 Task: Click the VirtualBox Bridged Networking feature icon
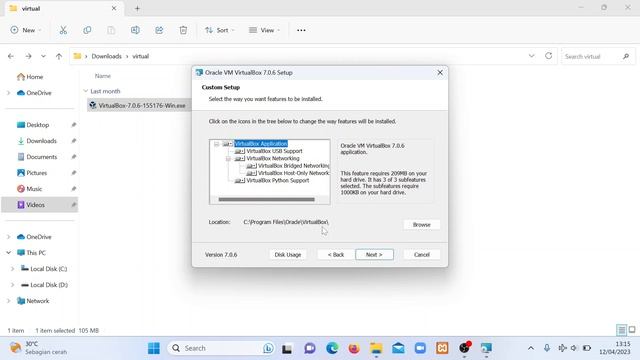pos(251,166)
